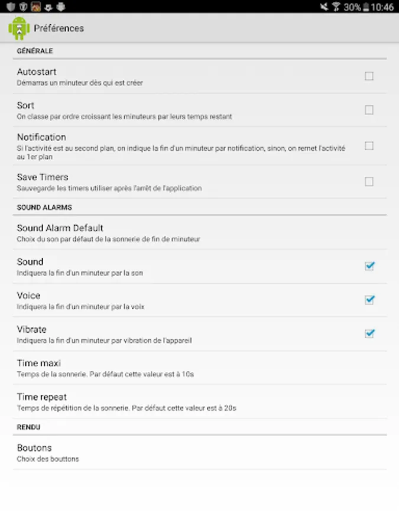The image size is (399, 532).
Task: Turn on the Notification checkbox
Action: (x=369, y=145)
